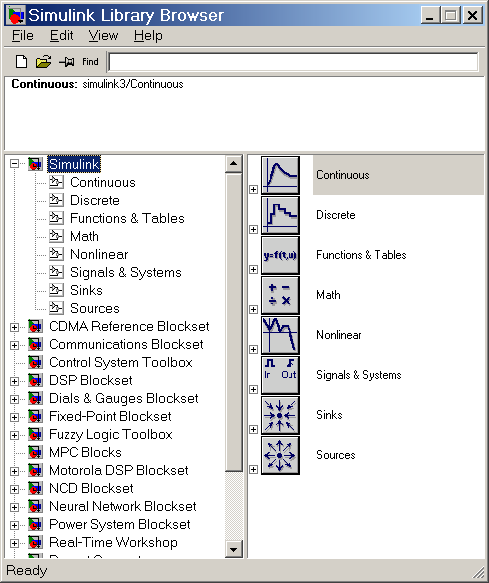Expand the Fuzzy Logic Toolbox node
Screen dimensions: 489x583
[x=15, y=435]
